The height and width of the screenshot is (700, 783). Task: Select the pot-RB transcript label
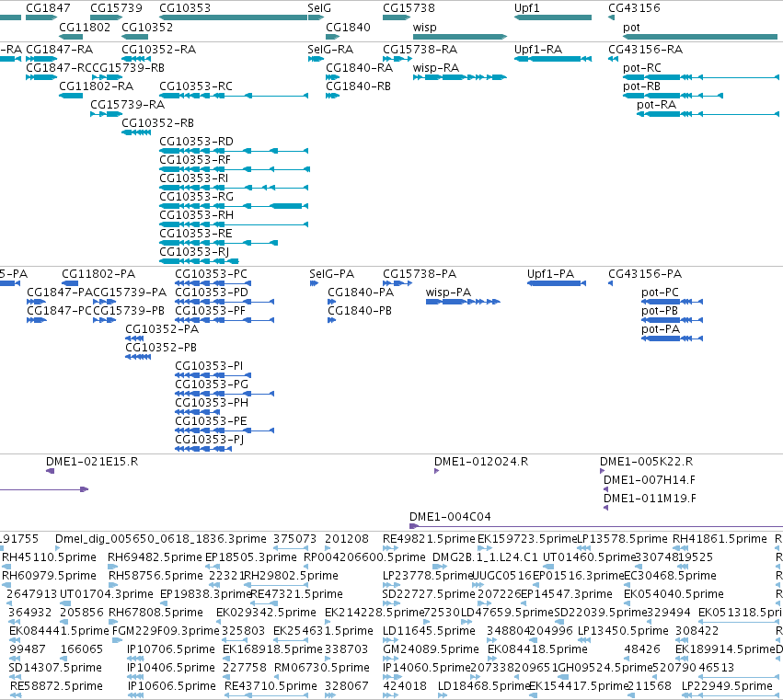pyautogui.click(x=641, y=86)
